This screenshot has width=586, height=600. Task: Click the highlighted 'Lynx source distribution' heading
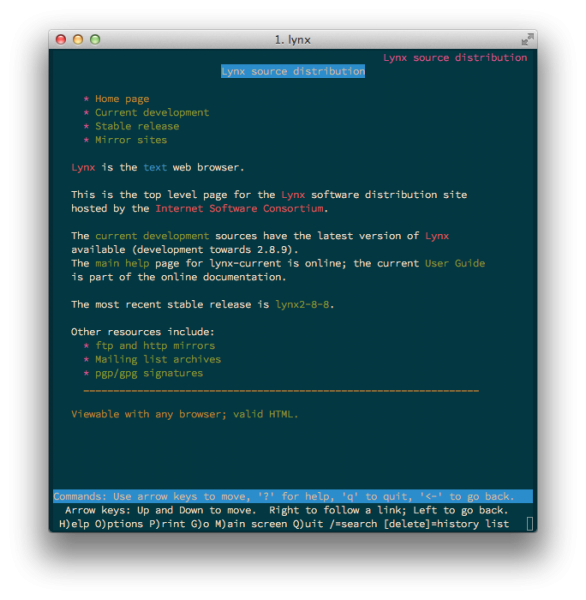click(x=293, y=72)
